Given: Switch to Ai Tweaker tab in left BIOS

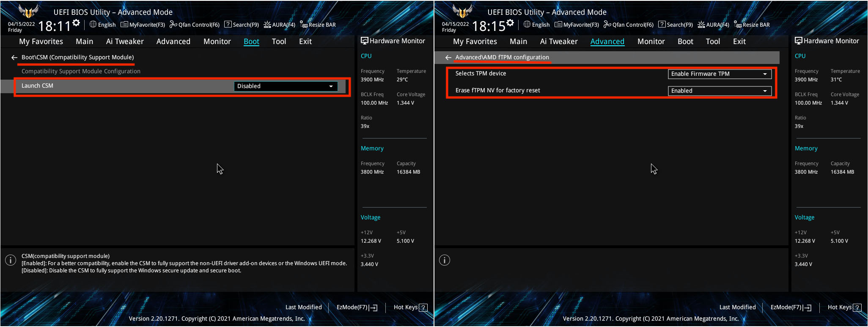Looking at the screenshot, I should (x=125, y=42).
